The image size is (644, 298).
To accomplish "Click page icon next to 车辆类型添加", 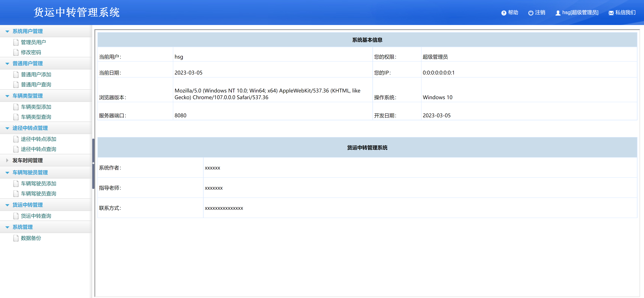I will tap(16, 107).
